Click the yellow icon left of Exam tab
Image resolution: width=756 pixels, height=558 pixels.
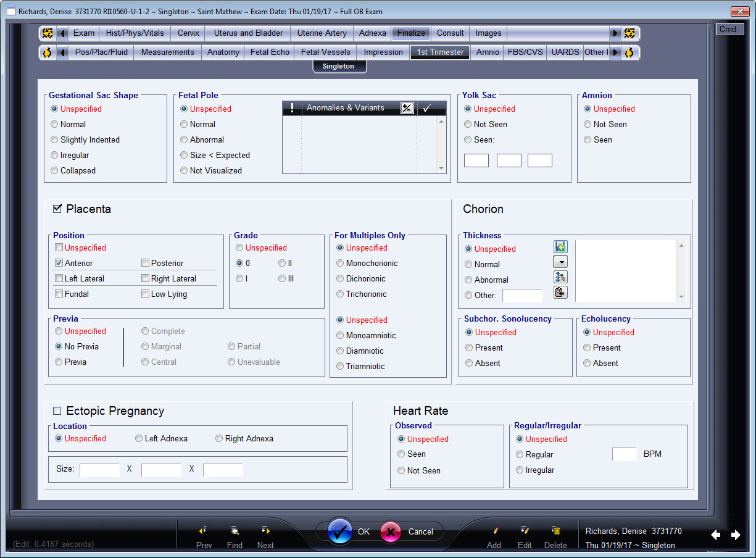click(48, 33)
